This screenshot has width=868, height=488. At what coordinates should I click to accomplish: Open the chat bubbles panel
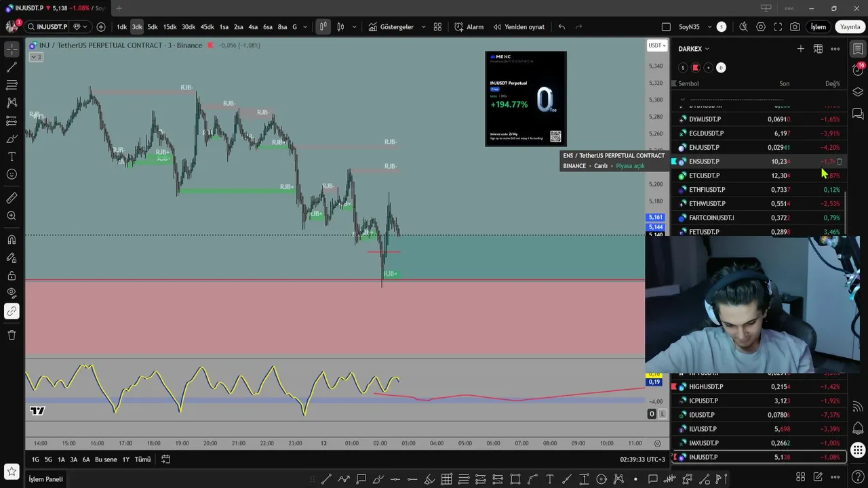pyautogui.click(x=858, y=114)
